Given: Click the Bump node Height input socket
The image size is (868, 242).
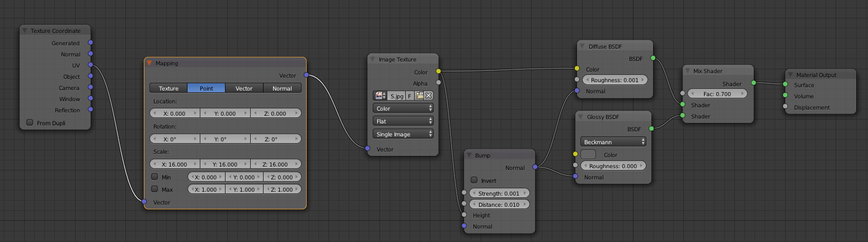Looking at the screenshot, I should click(x=464, y=215).
